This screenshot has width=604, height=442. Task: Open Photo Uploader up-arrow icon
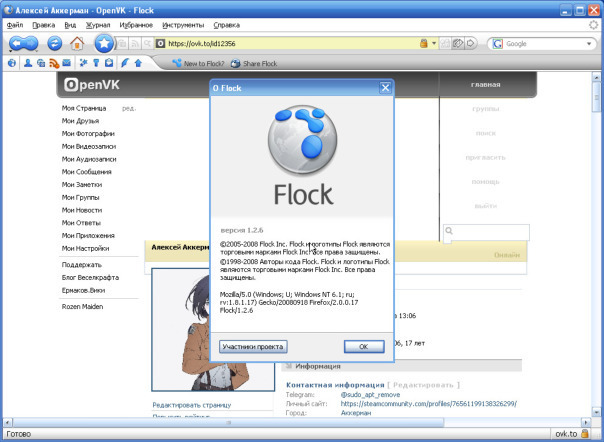coord(138,63)
